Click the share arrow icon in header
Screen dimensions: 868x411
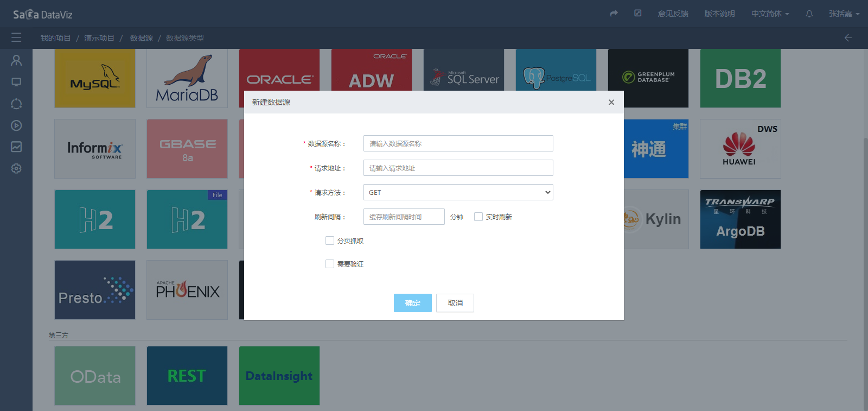point(614,14)
